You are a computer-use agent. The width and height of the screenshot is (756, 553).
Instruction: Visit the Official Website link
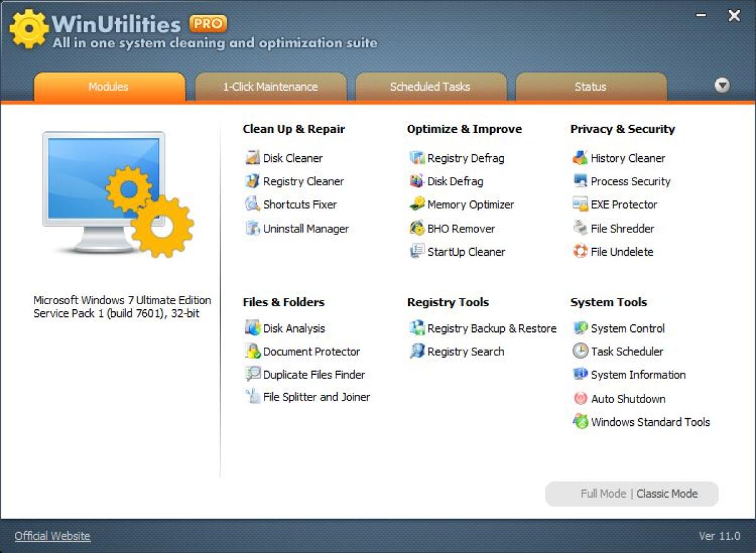52,535
